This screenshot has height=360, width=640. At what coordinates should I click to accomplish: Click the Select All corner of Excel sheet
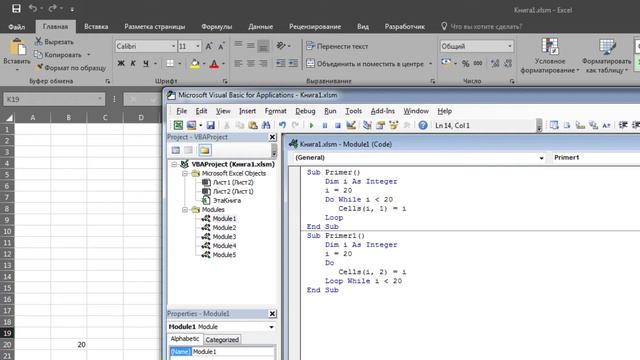click(8, 118)
